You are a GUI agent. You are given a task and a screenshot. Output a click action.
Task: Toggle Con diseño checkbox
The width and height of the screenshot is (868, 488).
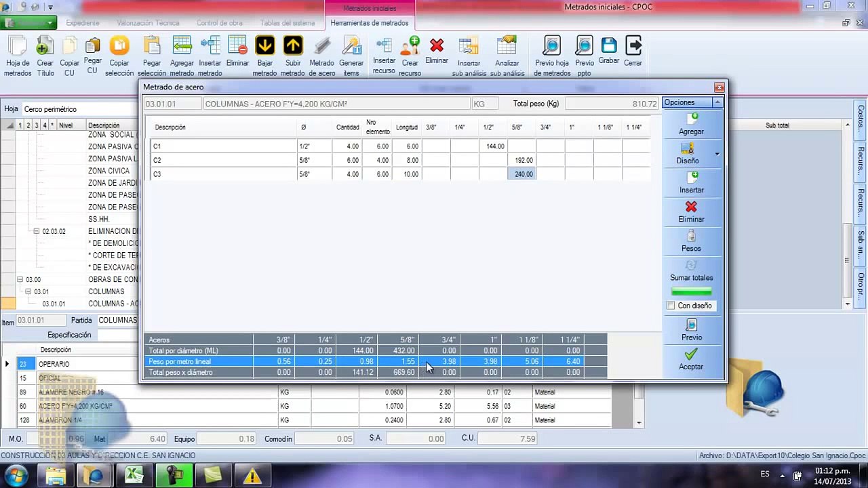click(x=671, y=306)
